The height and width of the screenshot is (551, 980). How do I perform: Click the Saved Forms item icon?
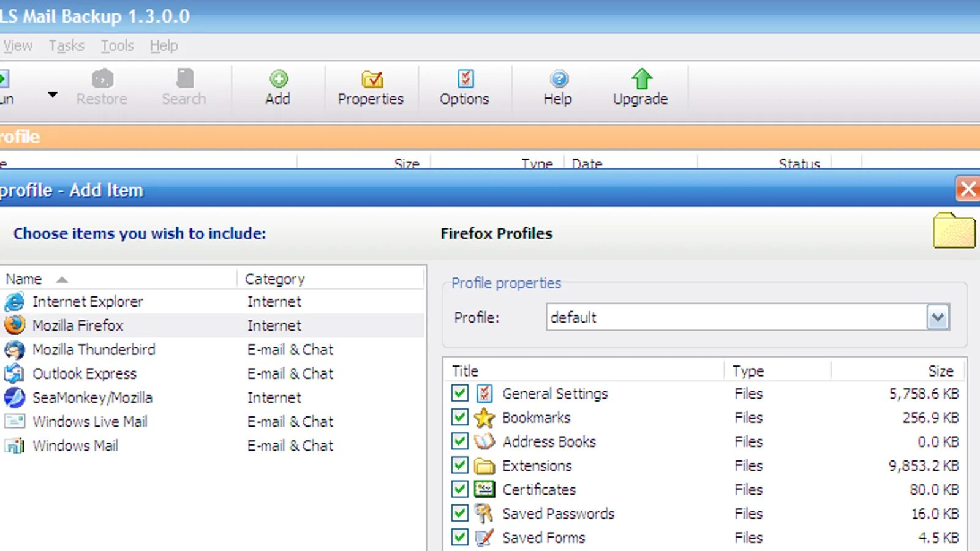pyautogui.click(x=484, y=538)
